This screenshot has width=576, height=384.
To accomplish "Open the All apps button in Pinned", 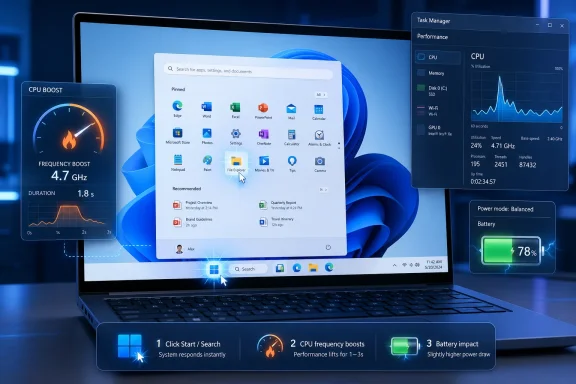I will [x=321, y=95].
